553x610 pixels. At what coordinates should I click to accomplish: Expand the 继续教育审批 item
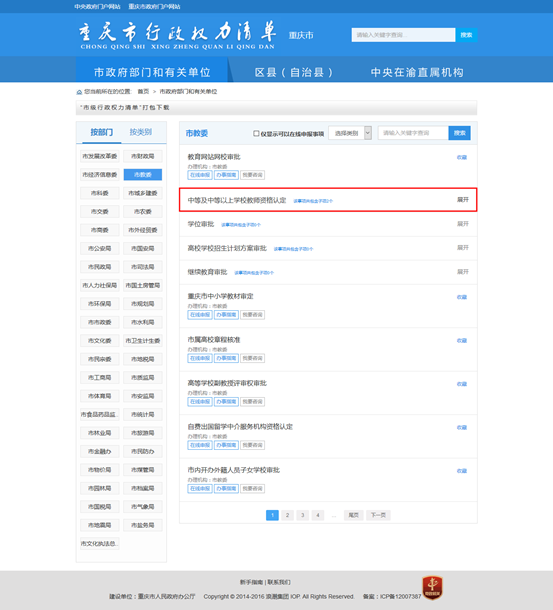(x=463, y=272)
